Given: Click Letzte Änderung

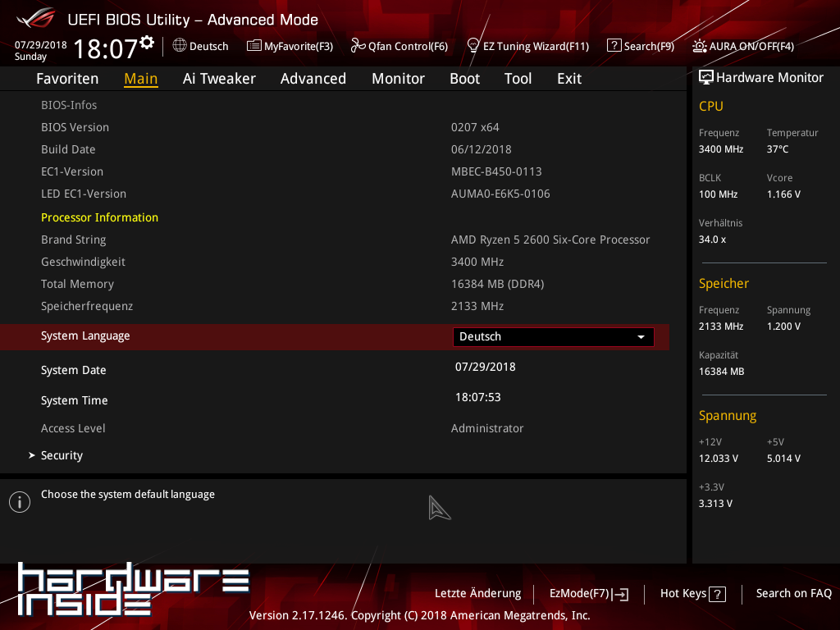Looking at the screenshot, I should [x=478, y=594].
